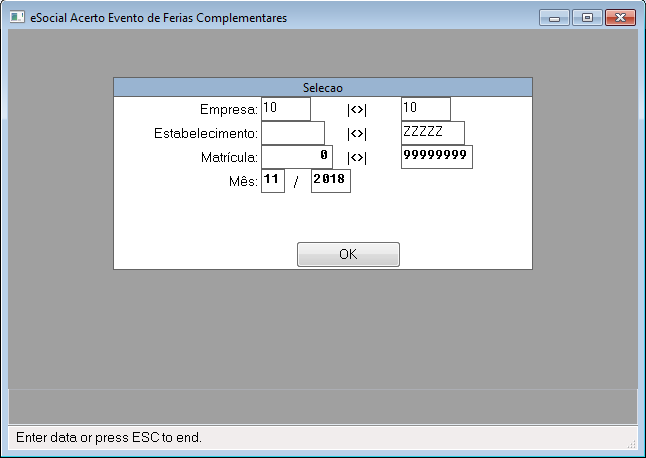Close the eSocial Acerto window
Screen dimensions: 646x458
620,18
